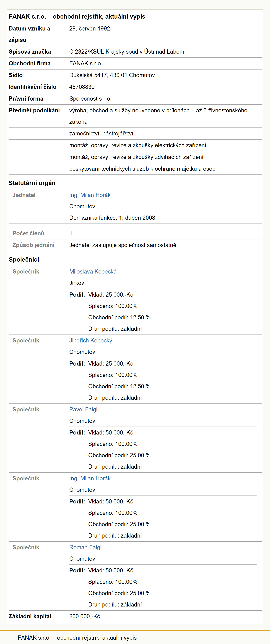The height and width of the screenshot is (644, 270).
Task: Select the Statutární orgán section heading
Action: pos(32,183)
